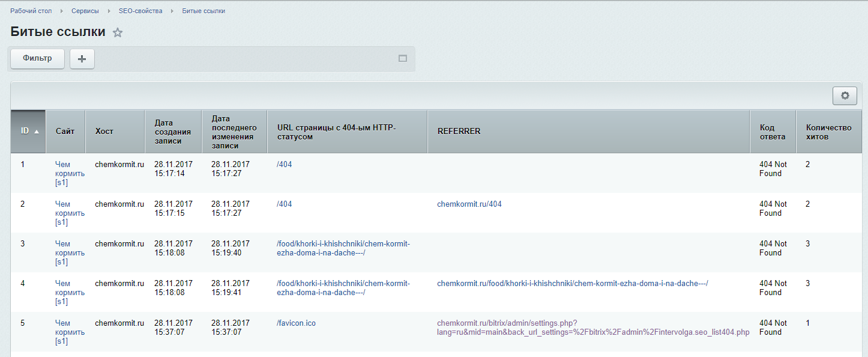This screenshot has height=357, width=868.
Task: Click the REFERRER column header
Action: [459, 131]
